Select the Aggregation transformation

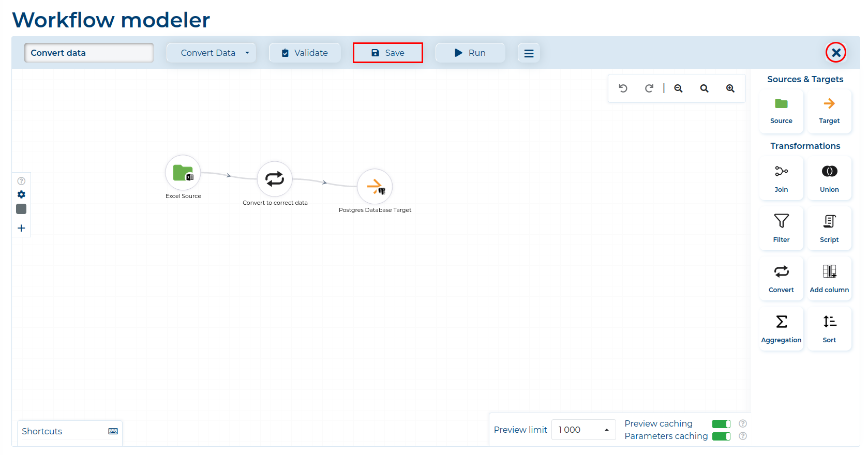[781, 328]
